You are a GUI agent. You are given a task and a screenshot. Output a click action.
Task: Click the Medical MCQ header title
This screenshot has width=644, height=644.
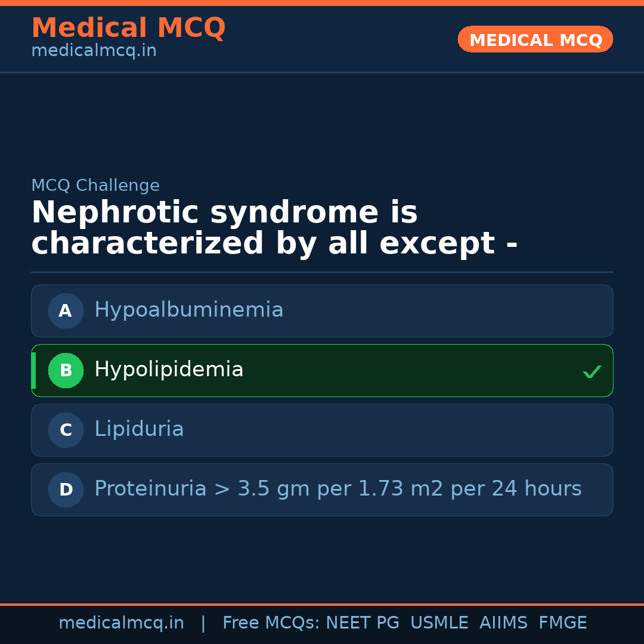pyautogui.click(x=128, y=28)
